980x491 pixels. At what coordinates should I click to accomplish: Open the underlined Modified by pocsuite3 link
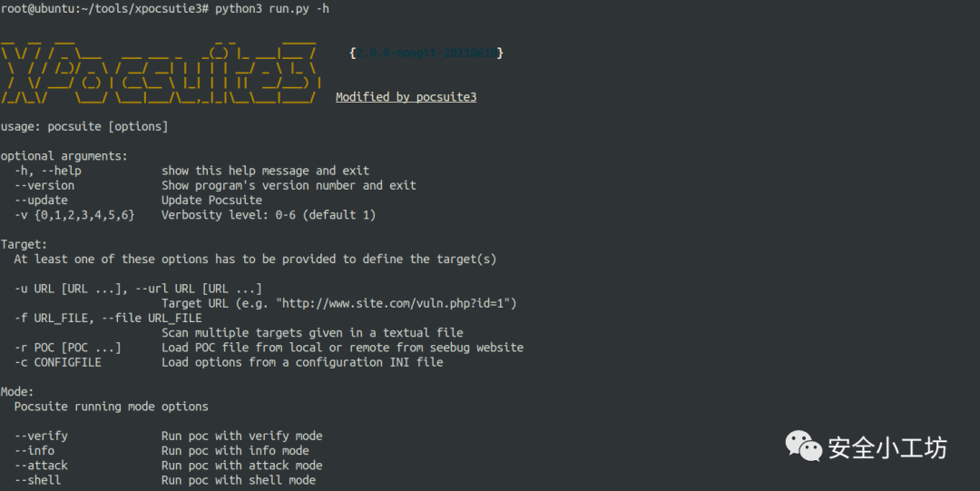tap(406, 97)
